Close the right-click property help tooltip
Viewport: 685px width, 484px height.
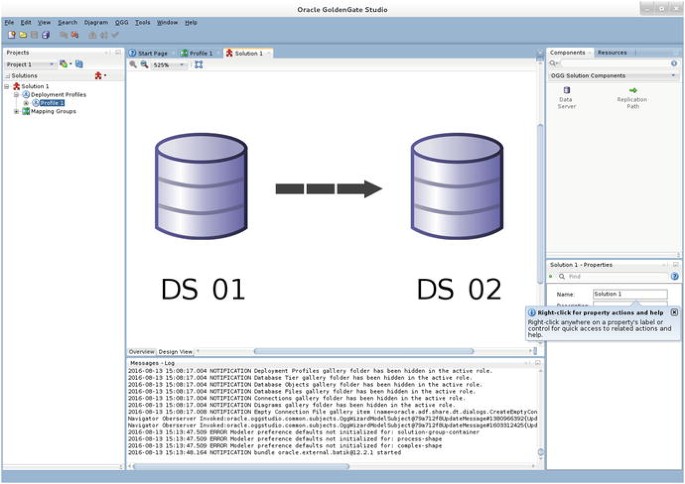(674, 312)
